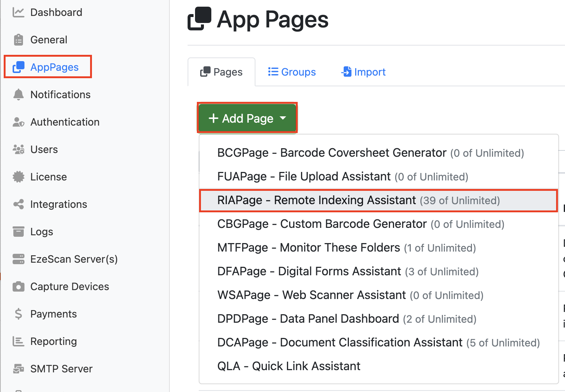This screenshot has height=392, width=565.
Task: Click the Logs archive box icon
Action: tap(18, 232)
